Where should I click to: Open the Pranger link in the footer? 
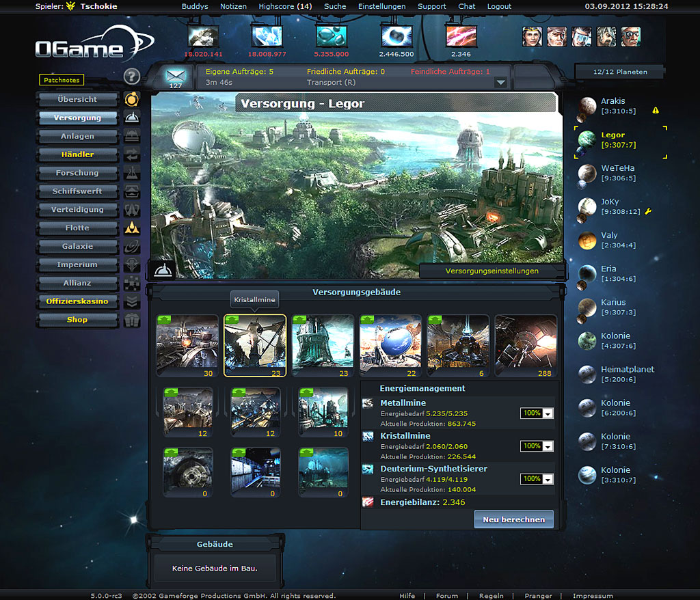click(x=538, y=595)
